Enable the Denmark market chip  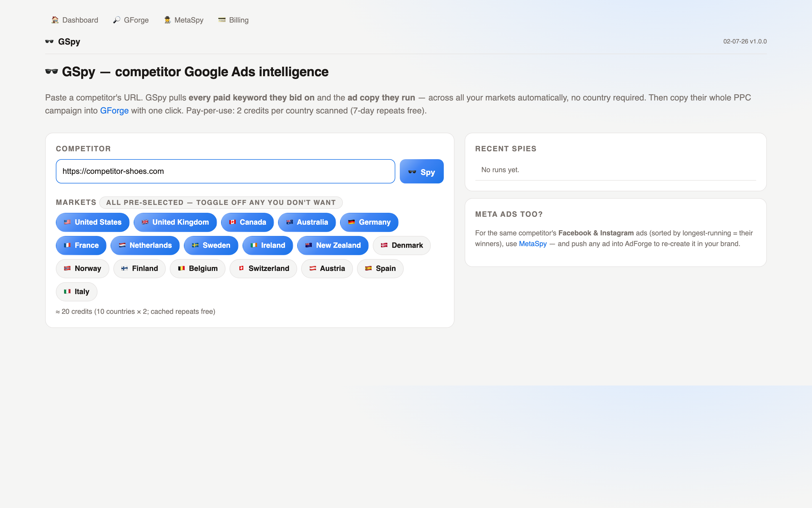[402, 245]
